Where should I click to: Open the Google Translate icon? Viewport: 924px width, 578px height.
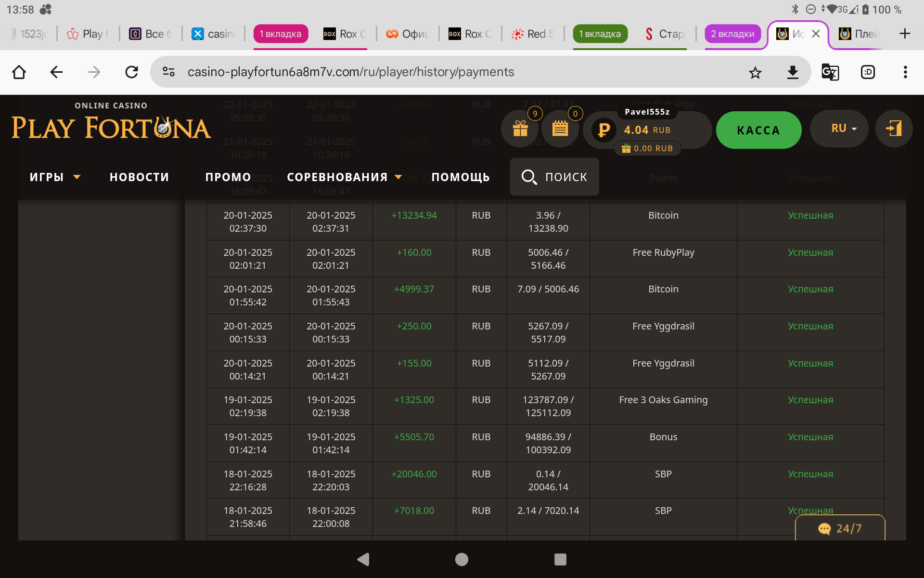830,72
